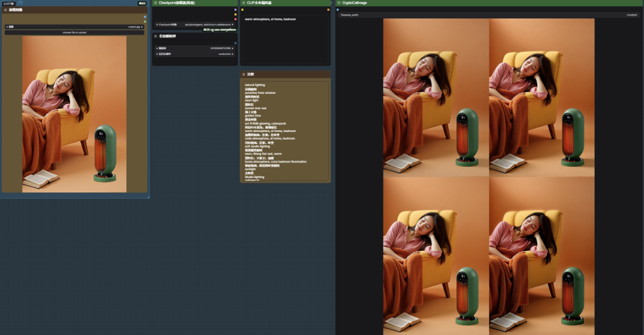Click 'natural lighting' line in the note
The height and width of the screenshot is (335, 644).
[x=255, y=85]
